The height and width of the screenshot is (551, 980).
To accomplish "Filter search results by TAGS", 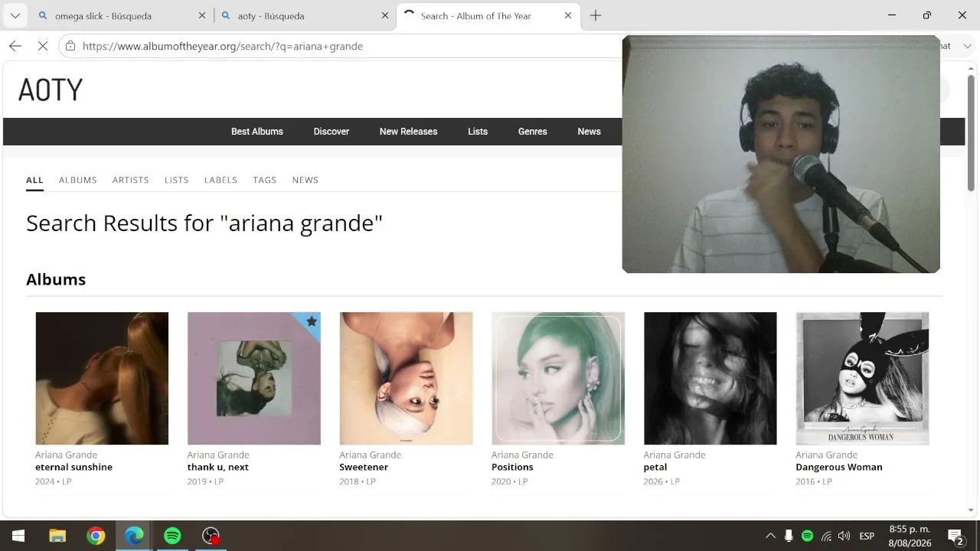I will click(x=265, y=180).
